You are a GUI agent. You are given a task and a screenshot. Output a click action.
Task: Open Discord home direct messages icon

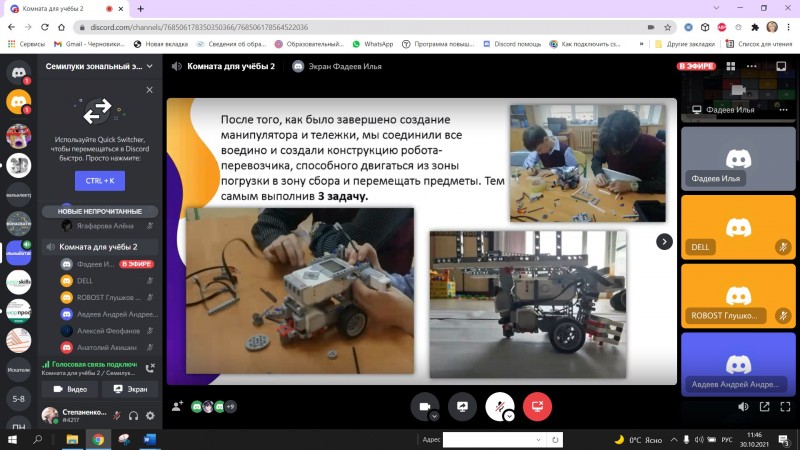point(18,72)
